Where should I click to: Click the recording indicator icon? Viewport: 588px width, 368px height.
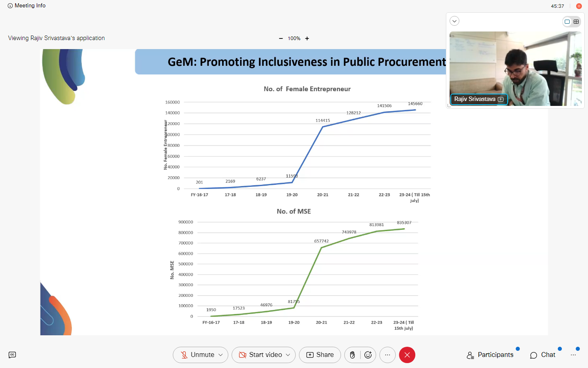click(x=579, y=6)
